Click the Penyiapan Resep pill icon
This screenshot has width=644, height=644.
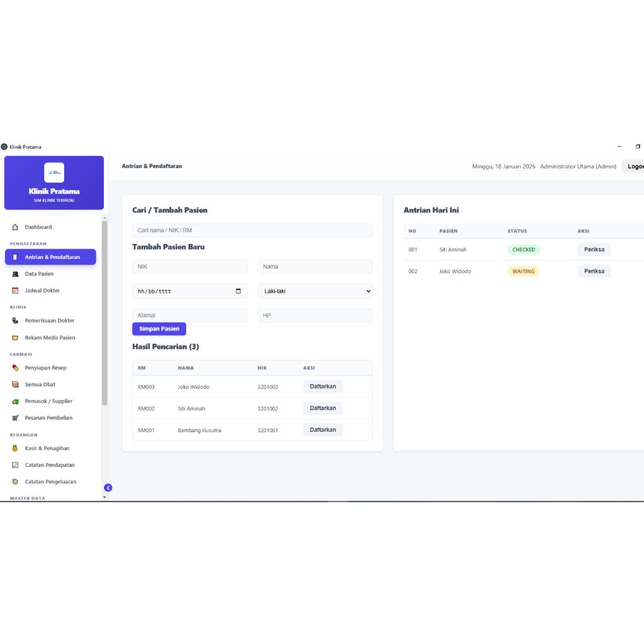[15, 367]
